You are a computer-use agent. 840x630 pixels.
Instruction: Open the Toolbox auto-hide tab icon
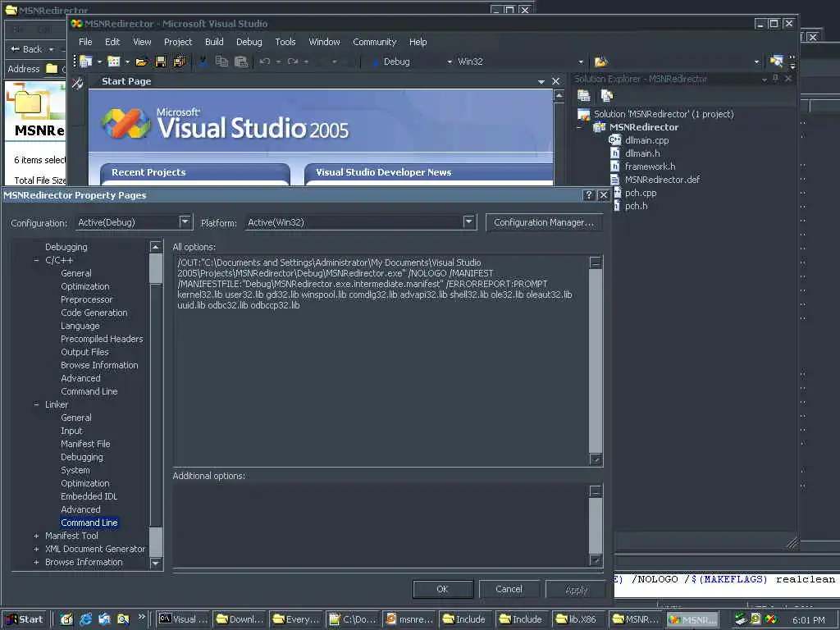click(78, 83)
